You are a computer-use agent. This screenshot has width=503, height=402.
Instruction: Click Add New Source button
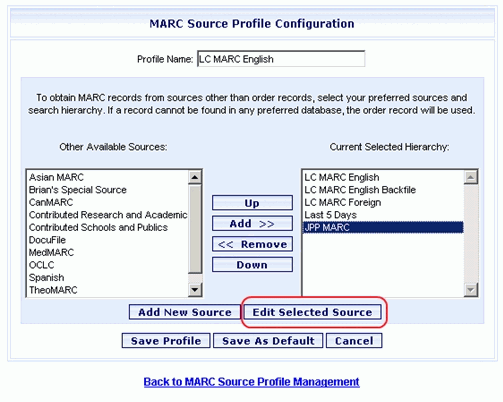point(185,312)
